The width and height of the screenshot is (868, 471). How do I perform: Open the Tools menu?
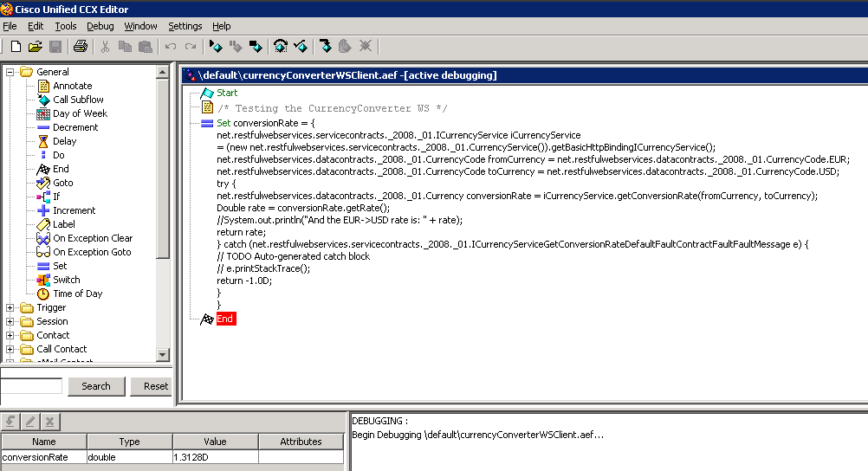pyautogui.click(x=65, y=26)
